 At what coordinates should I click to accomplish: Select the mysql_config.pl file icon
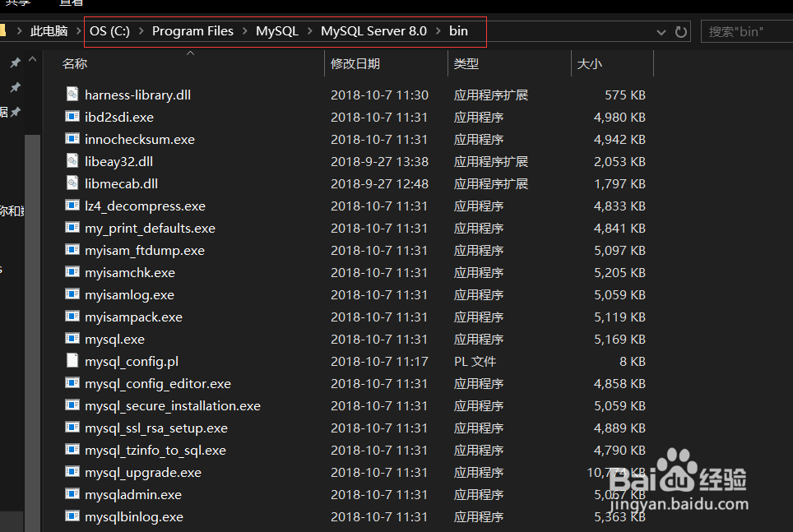tap(72, 361)
